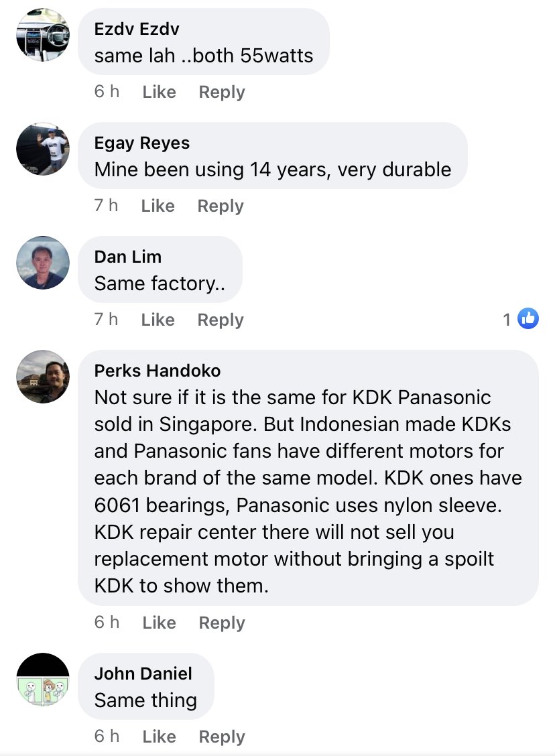Reply to John Daniel's comment
The height and width of the screenshot is (756, 555).
pos(222,737)
